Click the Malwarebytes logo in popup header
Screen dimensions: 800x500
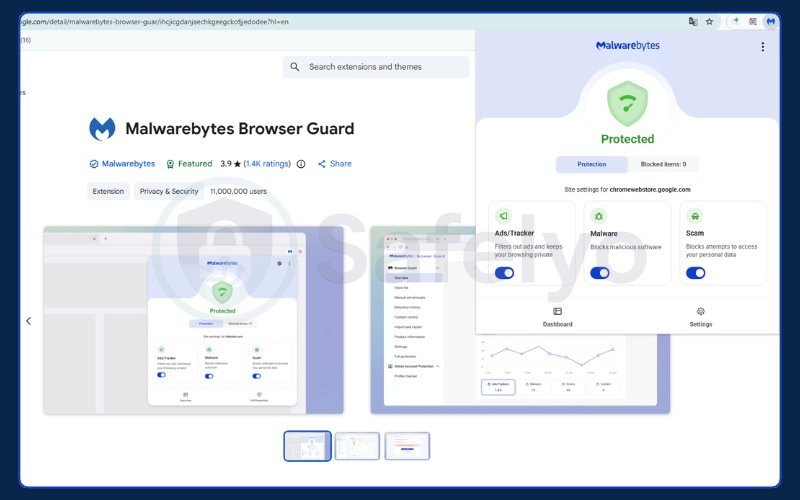(x=628, y=45)
